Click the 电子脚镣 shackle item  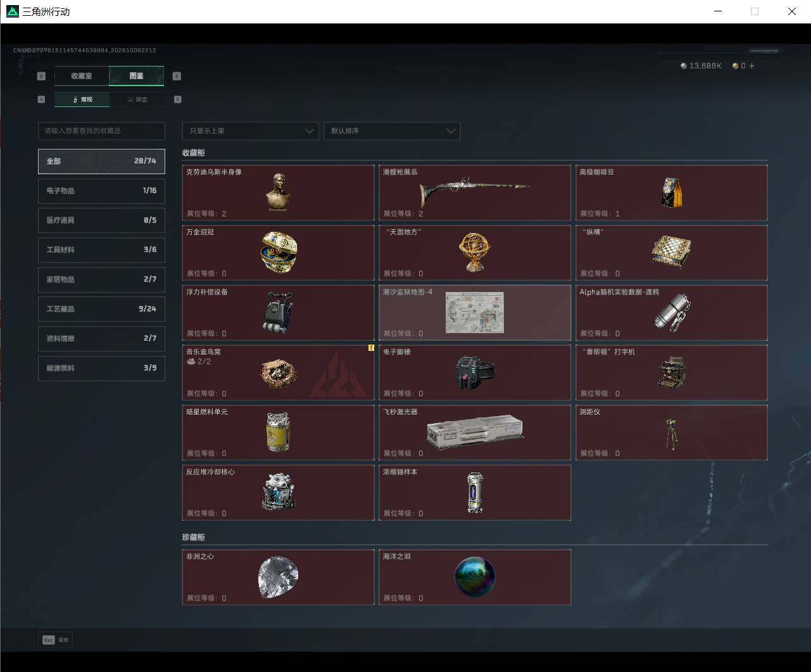coord(475,372)
